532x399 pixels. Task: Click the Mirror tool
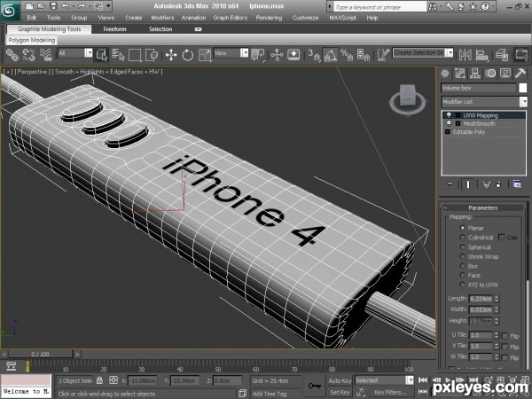(x=465, y=54)
